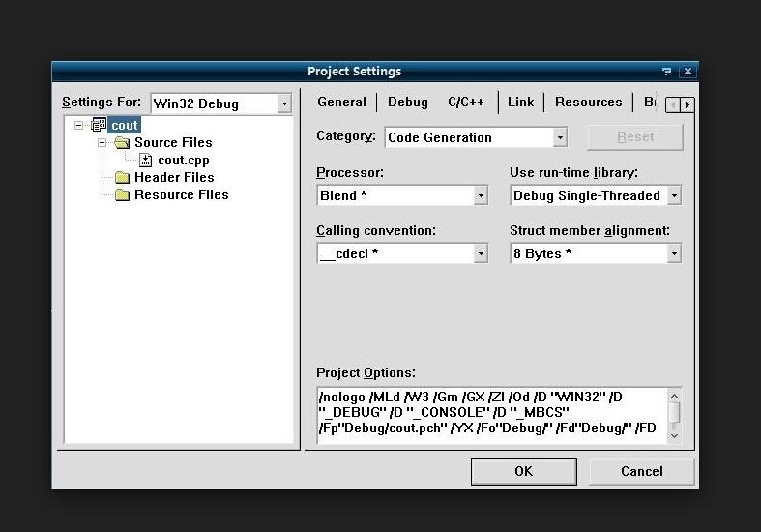Click the Project Options scrollbar down arrow
Image resolution: width=761 pixels, height=532 pixels.
pyautogui.click(x=674, y=435)
